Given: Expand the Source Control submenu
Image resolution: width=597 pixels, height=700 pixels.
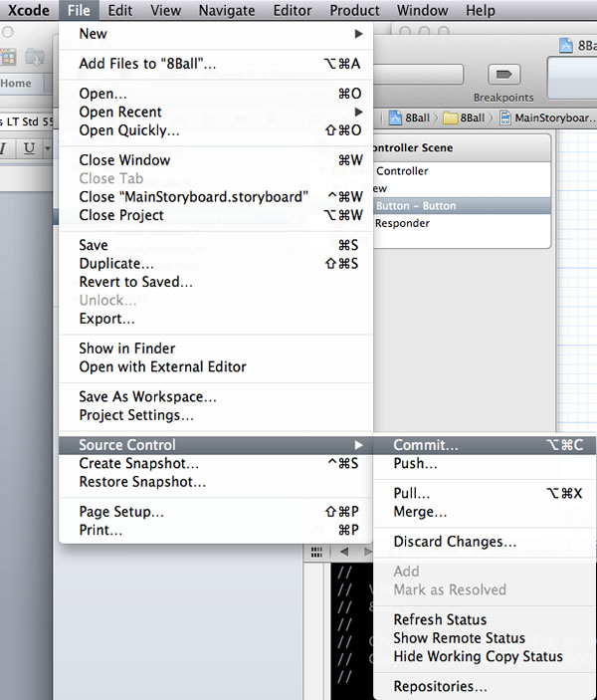Looking at the screenshot, I should pyautogui.click(x=216, y=445).
